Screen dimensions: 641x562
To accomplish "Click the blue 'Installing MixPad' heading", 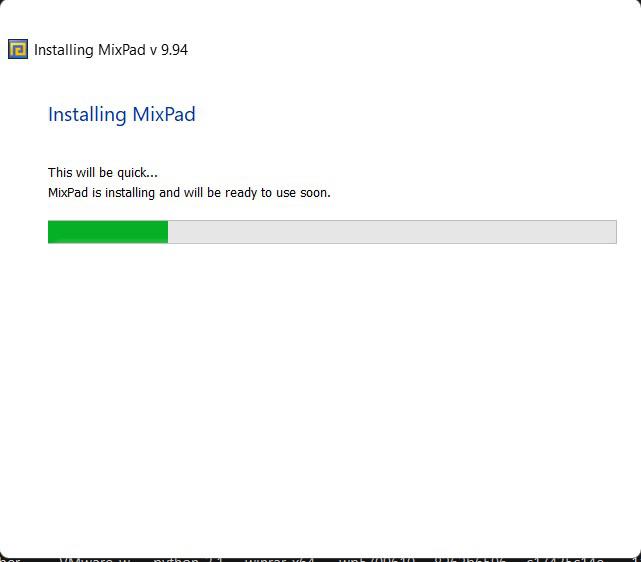I will [x=121, y=114].
